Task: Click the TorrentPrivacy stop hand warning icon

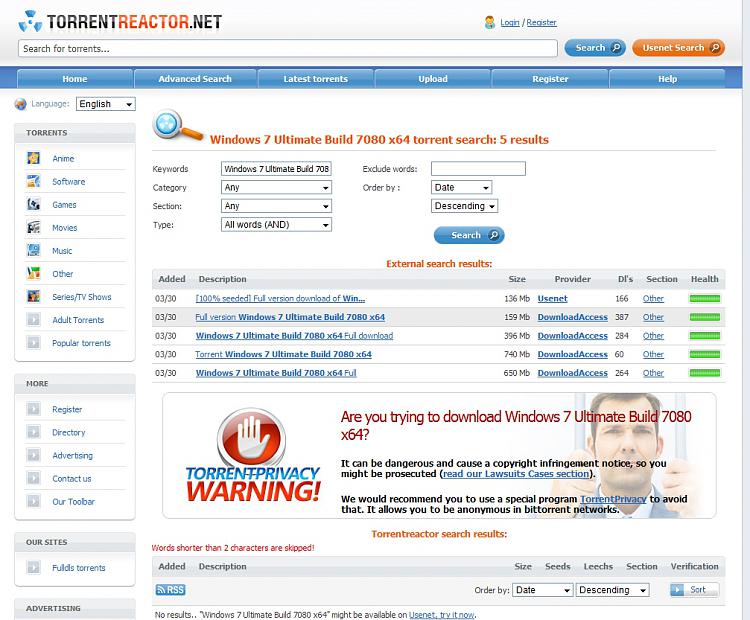Action: [252, 438]
